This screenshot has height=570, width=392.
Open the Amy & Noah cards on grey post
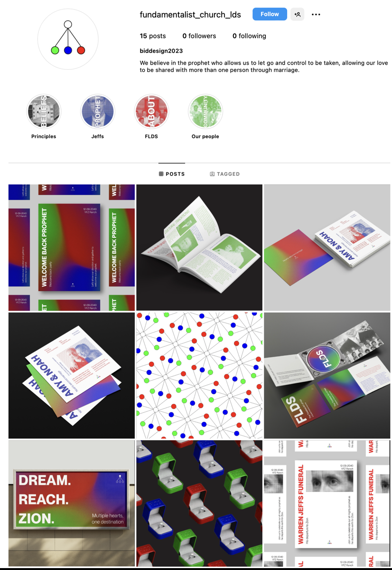point(327,247)
